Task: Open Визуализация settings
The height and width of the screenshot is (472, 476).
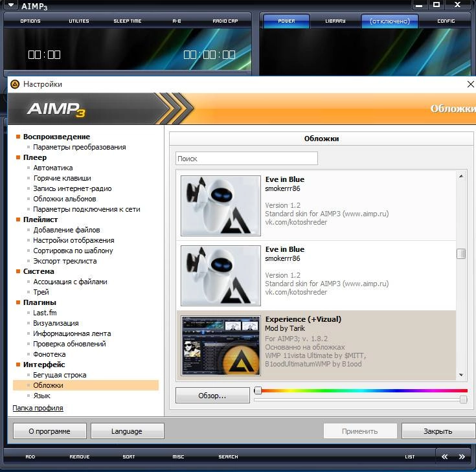Action: pyautogui.click(x=56, y=323)
